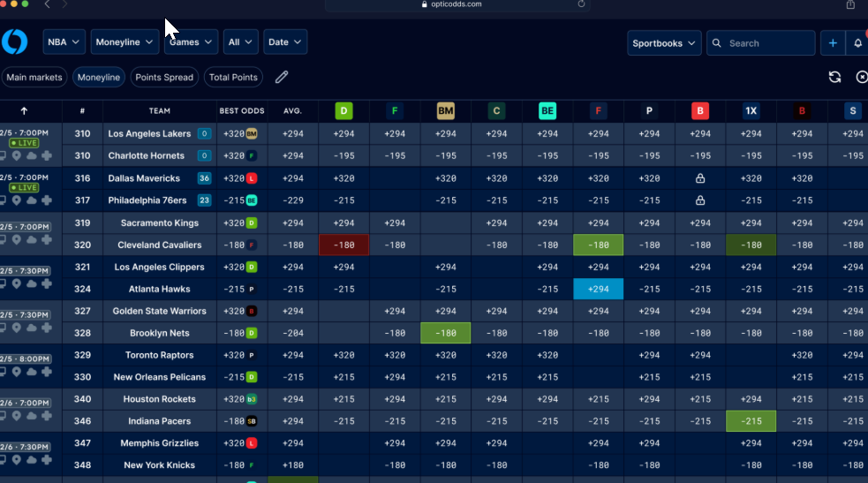Click the green highlighted -180 Brooklyn Nets cell
Viewport: 868px width, 483px height.
click(446, 333)
